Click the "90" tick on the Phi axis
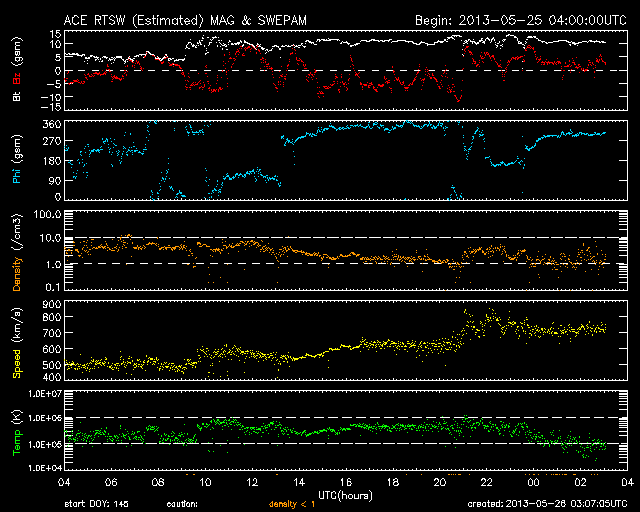640x512 pixels. tap(55, 180)
